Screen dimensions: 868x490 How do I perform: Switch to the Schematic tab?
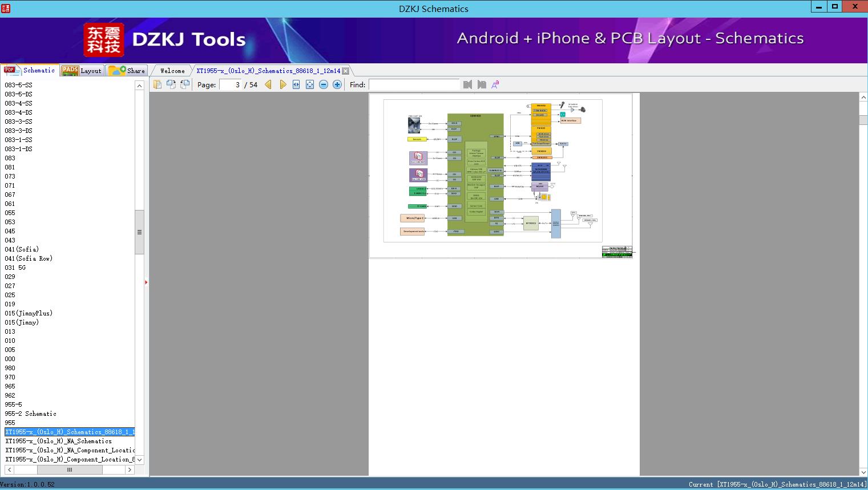coord(30,70)
